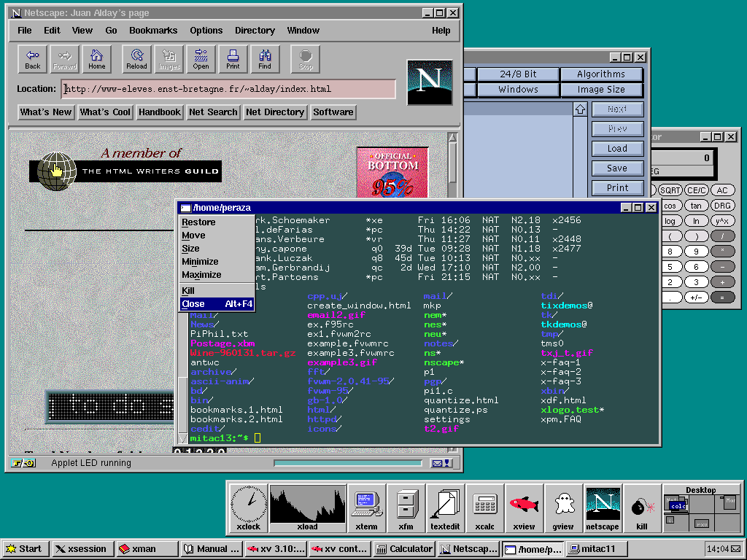Launch xclock from the button bar
Viewport: 747px width, 560px height.
tap(249, 507)
